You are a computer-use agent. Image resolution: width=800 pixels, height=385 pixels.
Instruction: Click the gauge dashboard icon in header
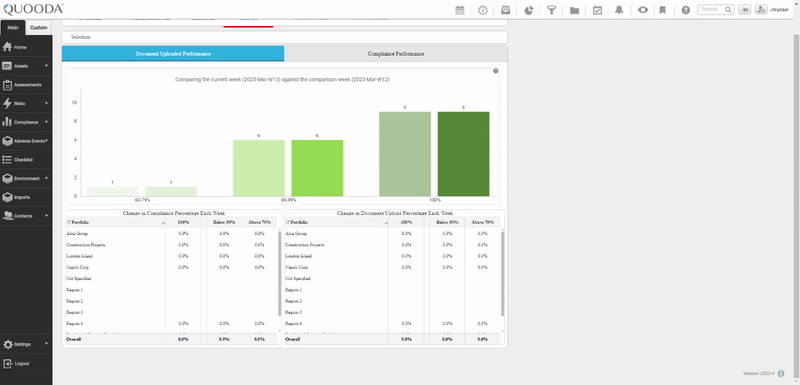coord(483,10)
